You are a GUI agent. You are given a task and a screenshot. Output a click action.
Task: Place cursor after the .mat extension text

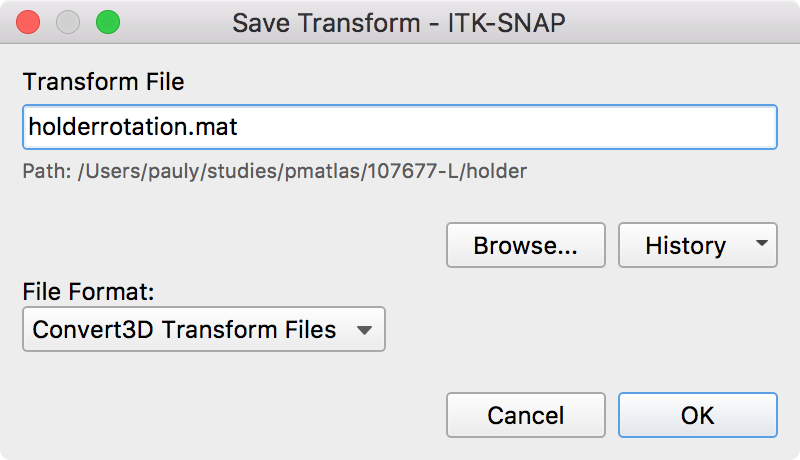coord(238,127)
